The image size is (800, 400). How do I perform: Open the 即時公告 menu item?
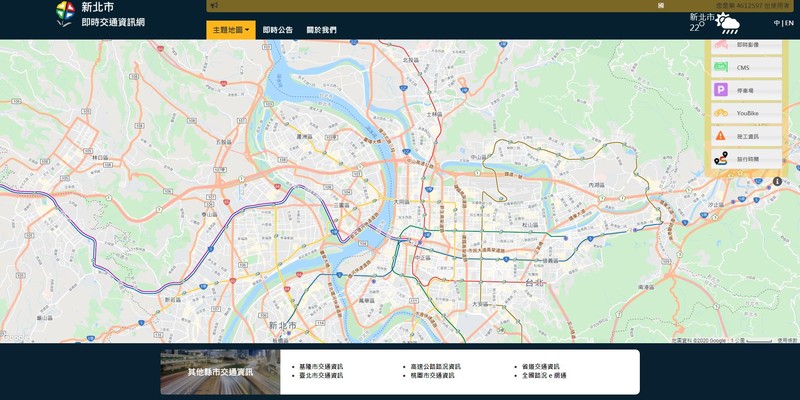(x=278, y=30)
